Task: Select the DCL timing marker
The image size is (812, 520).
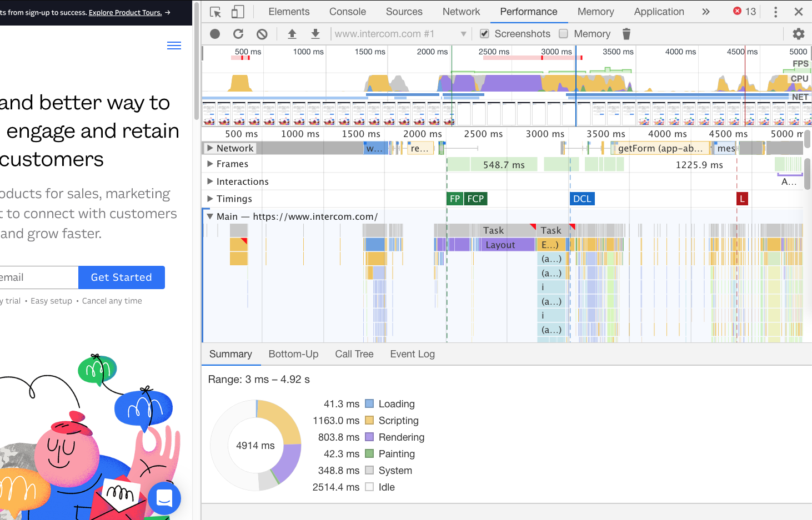Action: tap(582, 199)
